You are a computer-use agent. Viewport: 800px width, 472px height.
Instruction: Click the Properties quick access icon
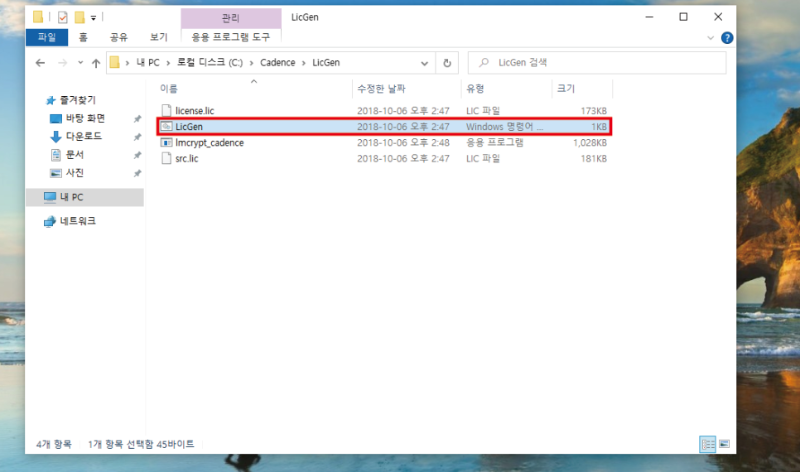pos(63,18)
